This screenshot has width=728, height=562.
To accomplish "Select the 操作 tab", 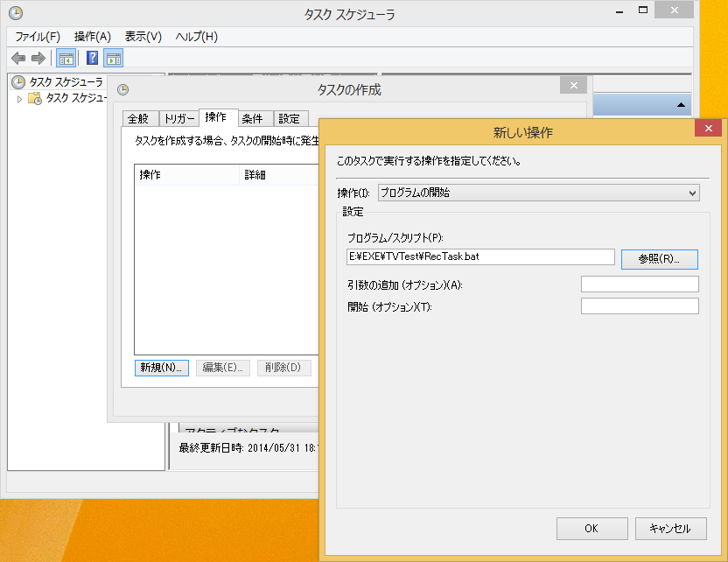I will (219, 117).
